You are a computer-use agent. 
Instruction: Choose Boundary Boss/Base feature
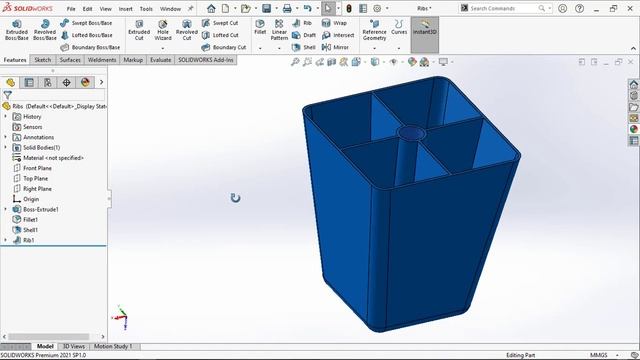pos(90,47)
